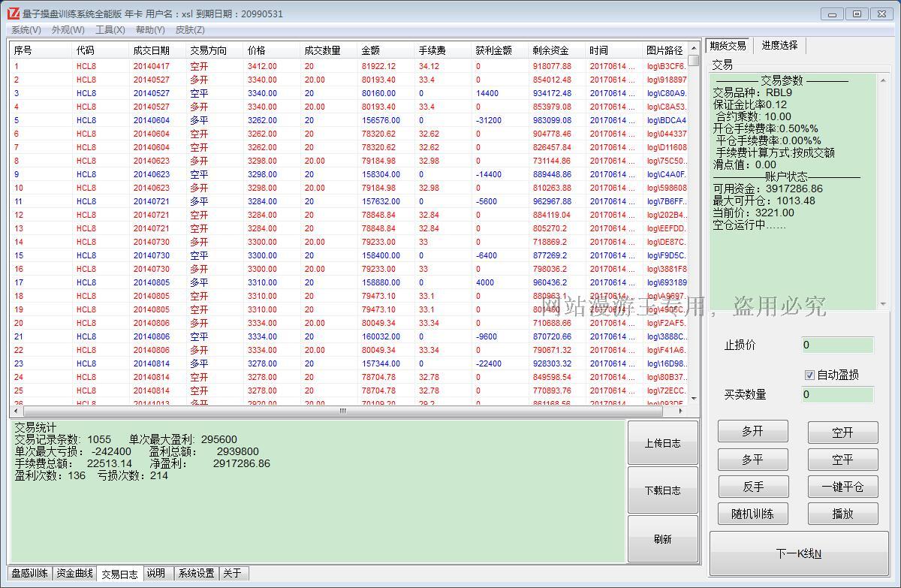The height and width of the screenshot is (588, 901).
Task: Click the 空开 button
Action: [x=842, y=433]
